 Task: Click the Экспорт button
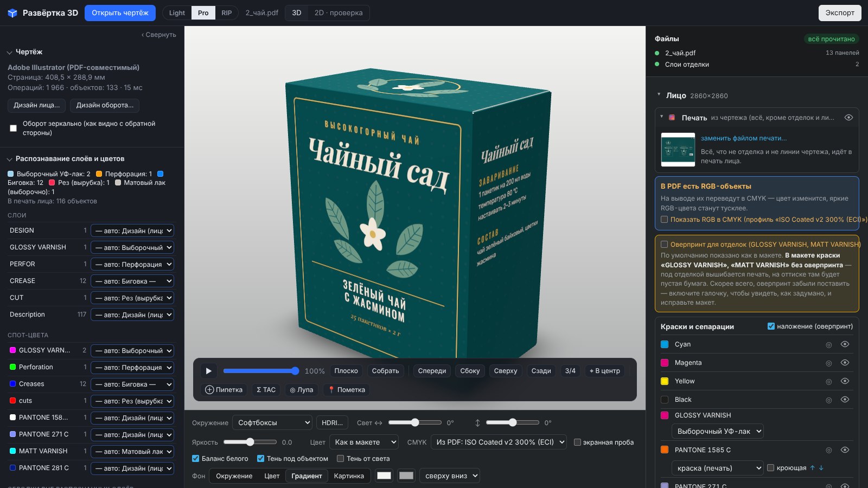pyautogui.click(x=840, y=13)
